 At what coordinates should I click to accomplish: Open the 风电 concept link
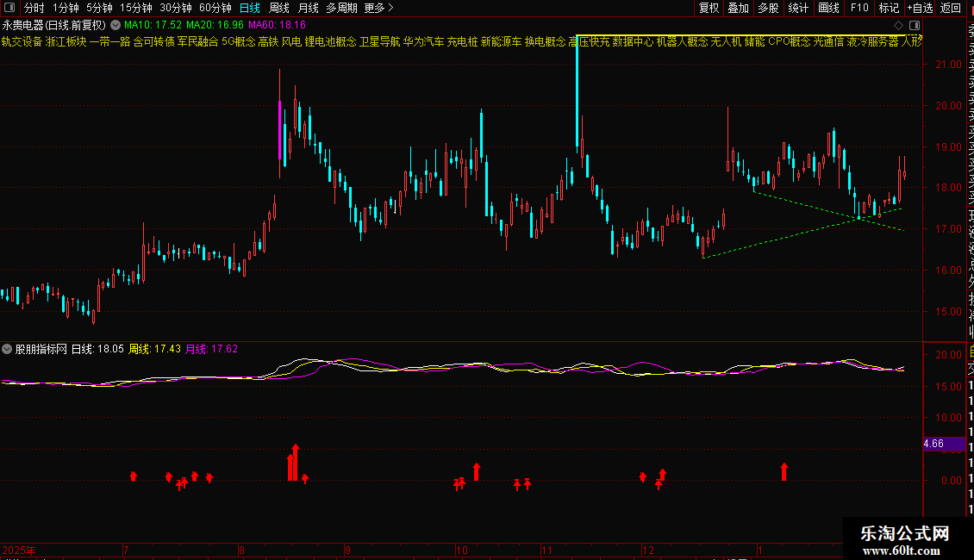(x=291, y=41)
